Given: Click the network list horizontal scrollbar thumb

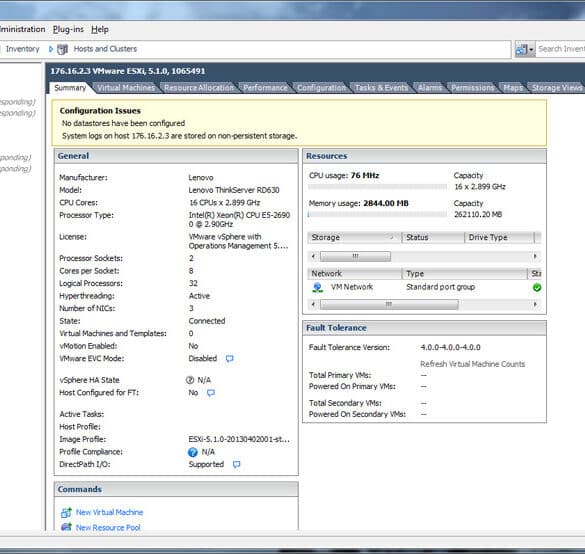Looking at the screenshot, I should coord(389,305).
